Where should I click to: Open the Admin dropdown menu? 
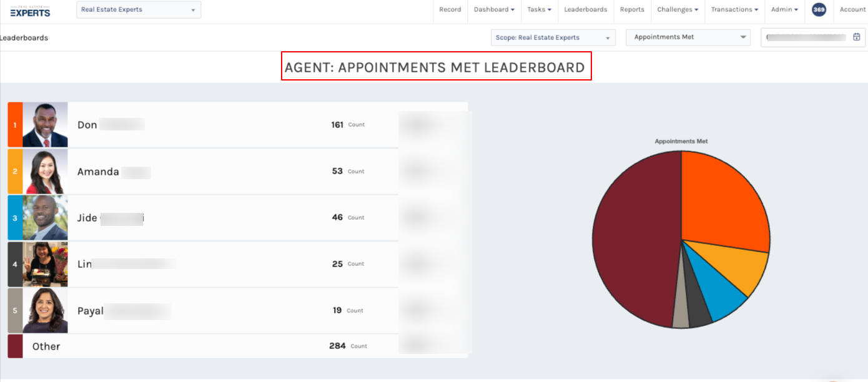tap(784, 10)
